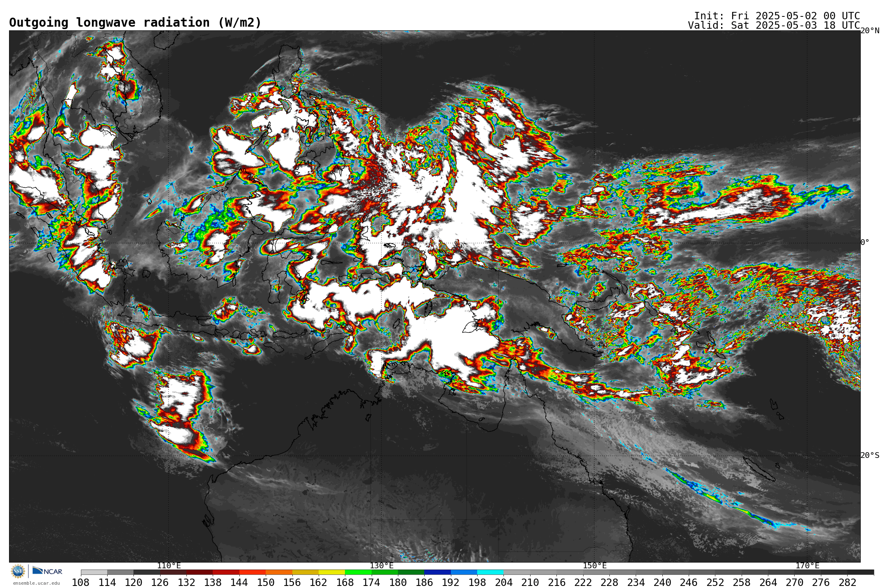Pick the red 138–144 colorbar swatch
Screen dimensions: 887x588
pyautogui.click(x=226, y=572)
